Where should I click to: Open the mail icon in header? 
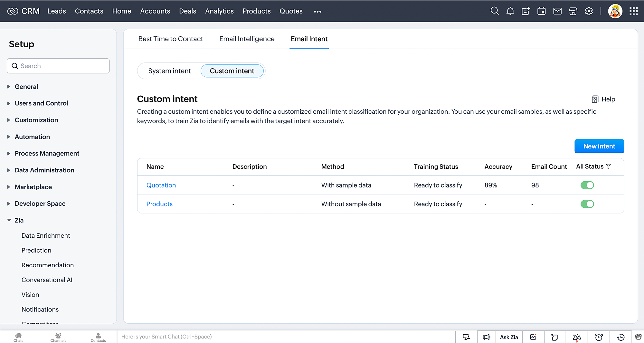point(557,11)
